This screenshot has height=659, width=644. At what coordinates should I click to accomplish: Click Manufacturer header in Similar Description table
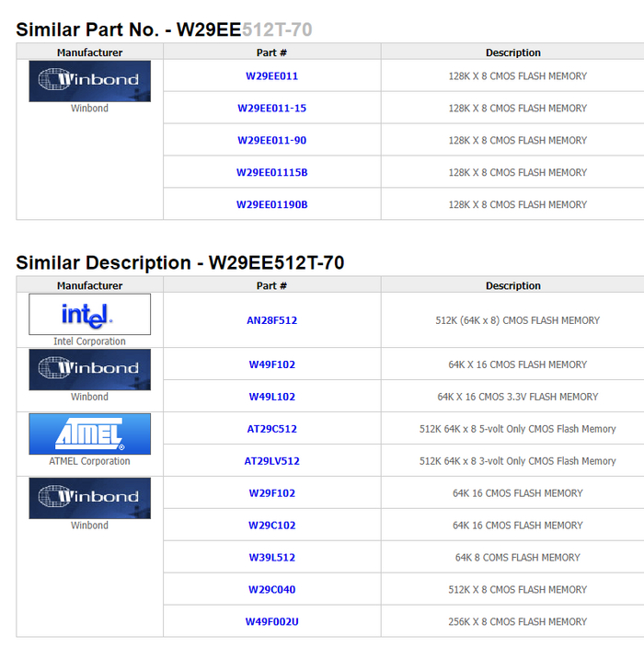[x=90, y=286]
